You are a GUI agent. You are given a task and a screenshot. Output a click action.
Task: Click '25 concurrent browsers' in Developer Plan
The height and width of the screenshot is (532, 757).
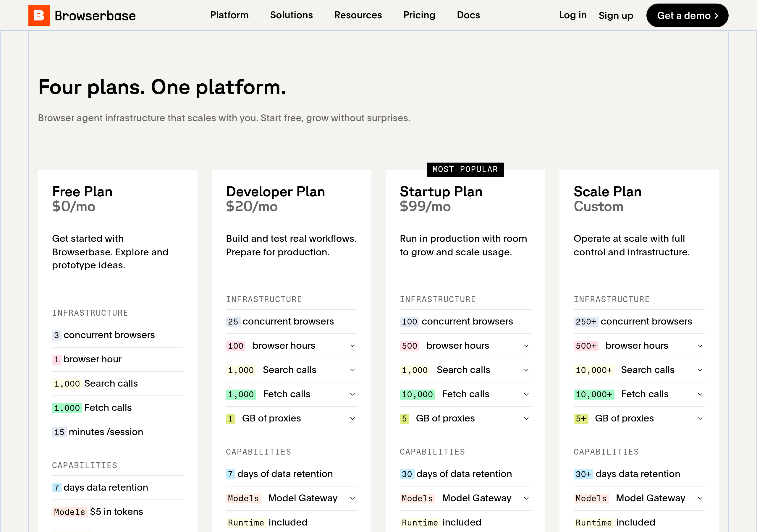pos(280,321)
